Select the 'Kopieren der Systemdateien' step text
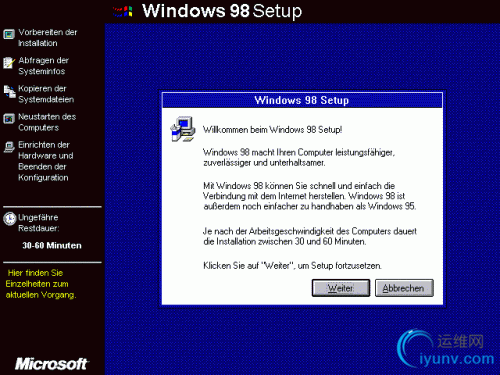The image size is (500, 375). click(46, 94)
